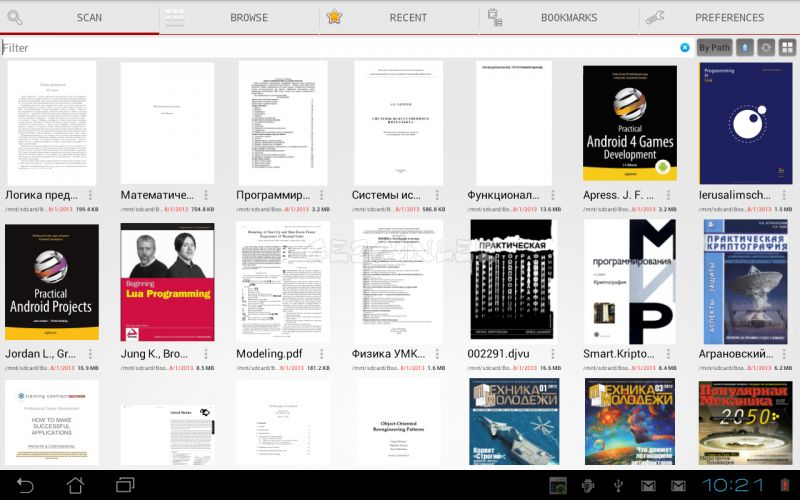Click the up-arrow sort direction button
The image size is (800, 500).
pyautogui.click(x=745, y=47)
